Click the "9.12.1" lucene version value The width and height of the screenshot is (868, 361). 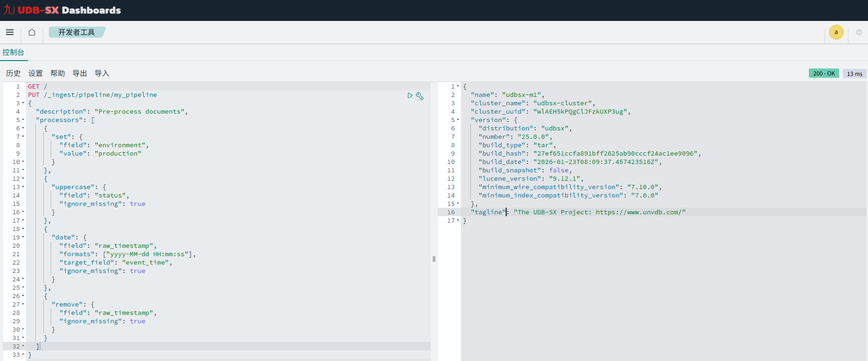pyautogui.click(x=564, y=179)
